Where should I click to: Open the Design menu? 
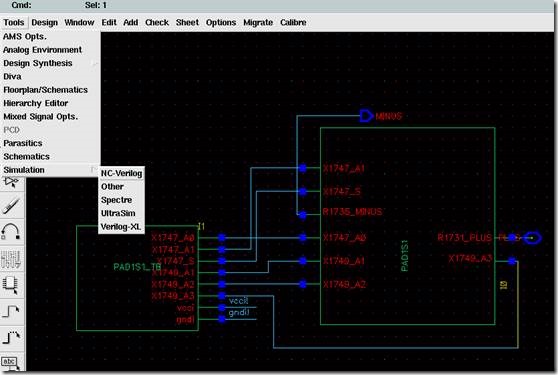[x=44, y=22]
